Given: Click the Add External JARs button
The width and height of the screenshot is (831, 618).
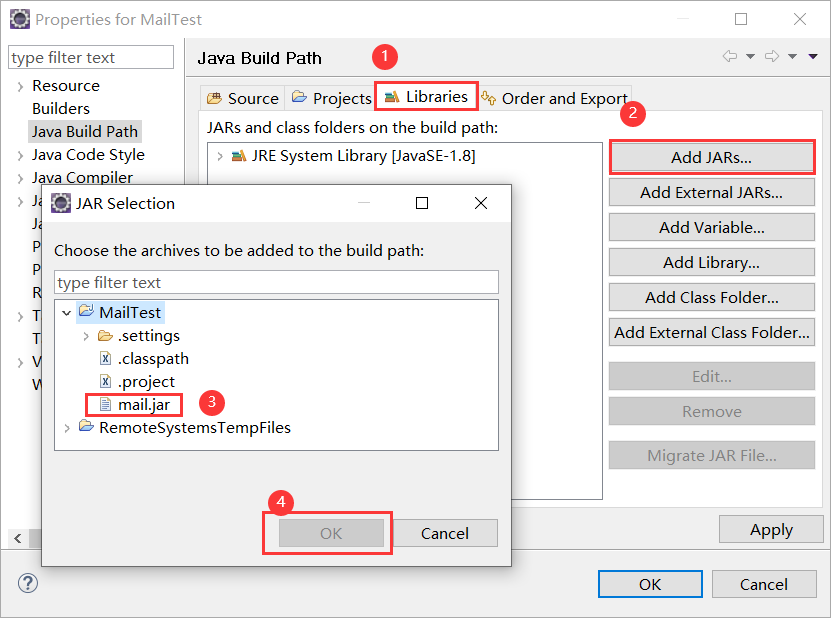Looking at the screenshot, I should coord(711,192).
